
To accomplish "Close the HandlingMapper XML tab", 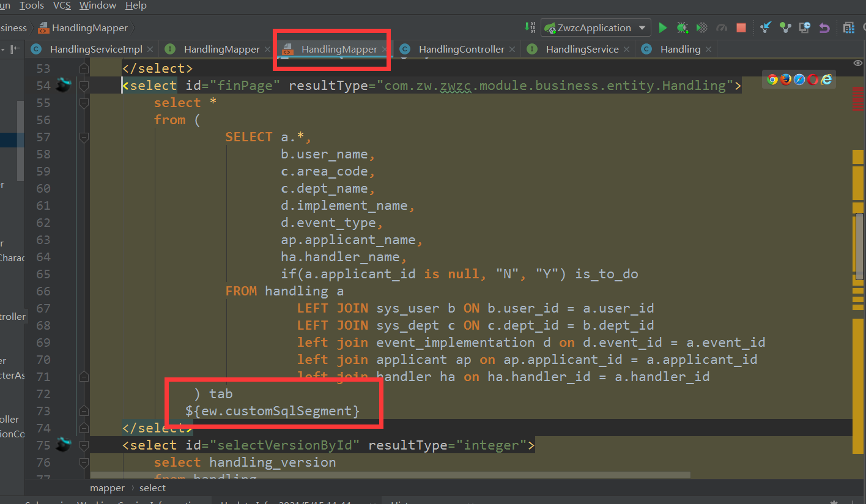I will click(x=385, y=49).
